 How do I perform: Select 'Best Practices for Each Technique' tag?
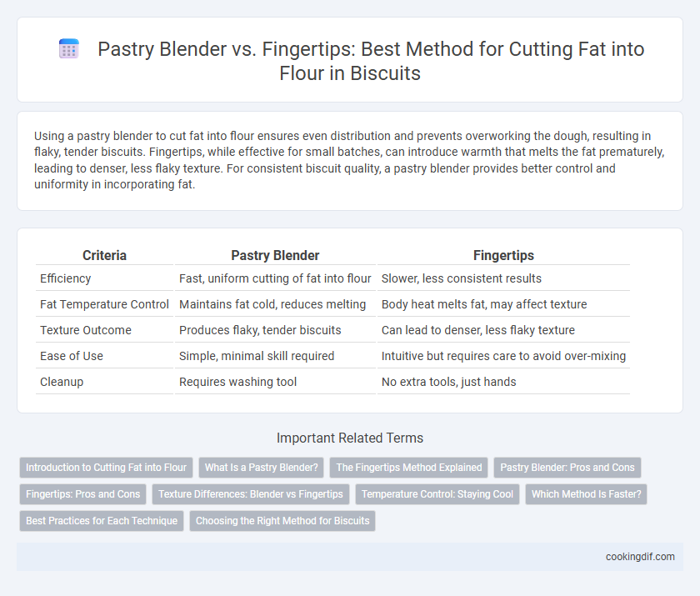102,520
